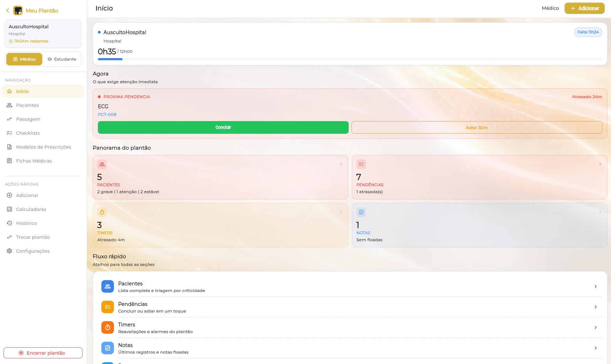The width and height of the screenshot is (611, 364).
Task: Open Pacientes row chevron in Fluxo rápido
Action: (x=596, y=286)
